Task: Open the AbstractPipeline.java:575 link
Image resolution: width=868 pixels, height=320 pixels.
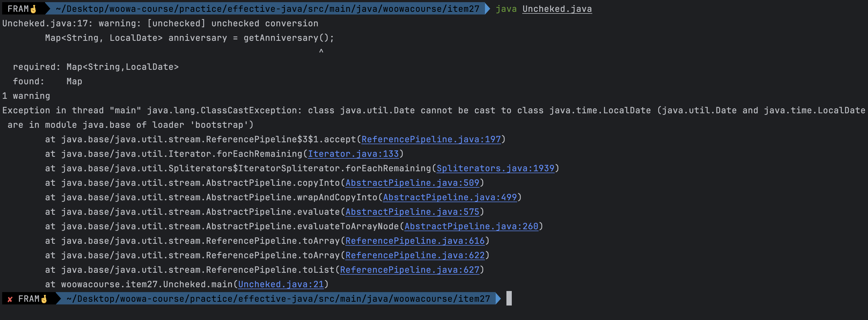Action: coord(412,212)
